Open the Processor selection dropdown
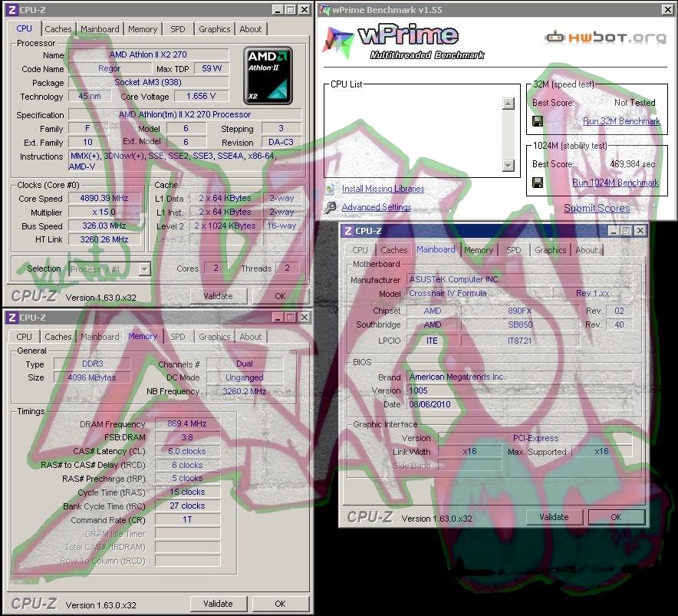This screenshot has height=616, width=678. (x=144, y=269)
